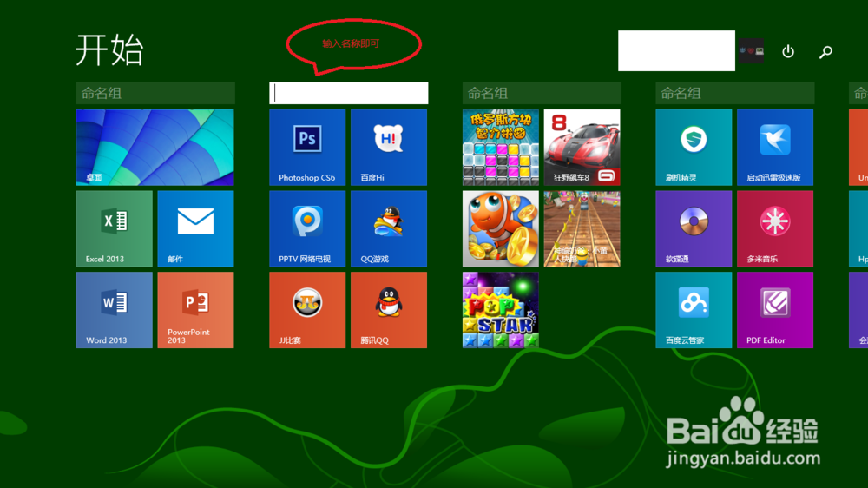Click the 命名组 label above 刷机精灵 group
The height and width of the screenshot is (488, 868).
735,93
